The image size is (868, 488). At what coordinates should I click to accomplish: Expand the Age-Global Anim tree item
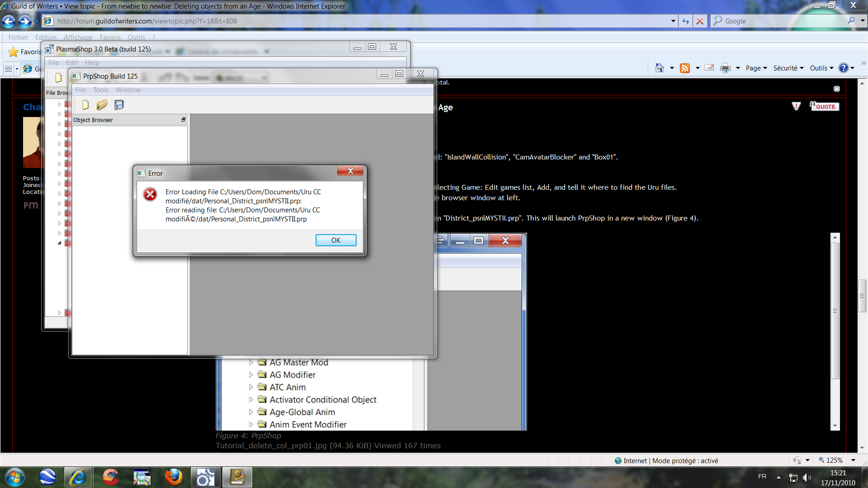(x=251, y=412)
